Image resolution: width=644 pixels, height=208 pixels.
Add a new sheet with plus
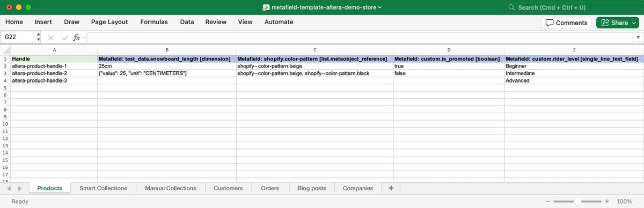[x=391, y=188]
